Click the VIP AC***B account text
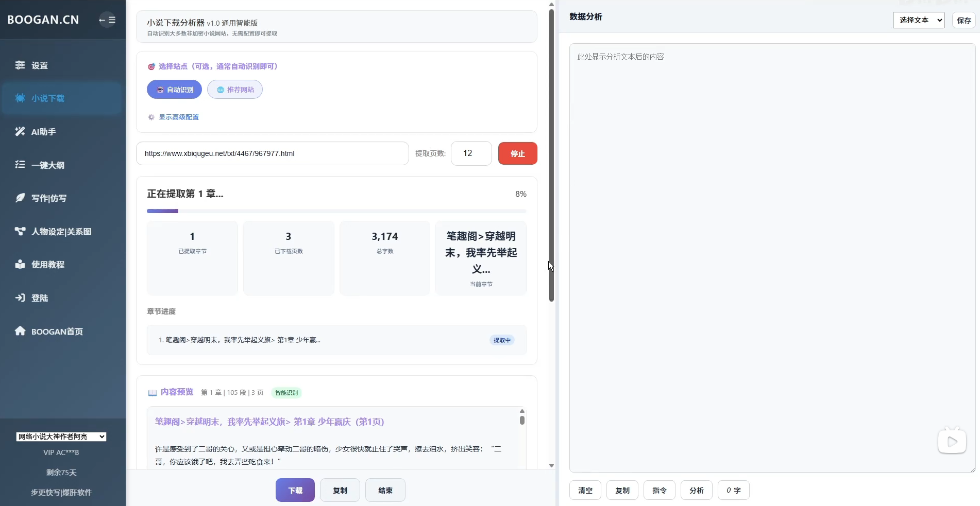This screenshot has height=506, width=980. tap(61, 452)
